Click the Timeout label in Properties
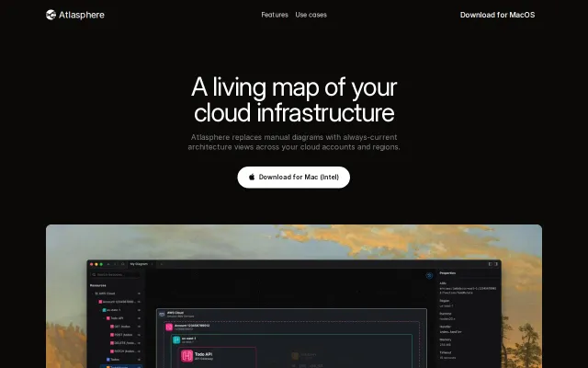Image resolution: width=588 pixels, height=368 pixels. click(x=446, y=352)
